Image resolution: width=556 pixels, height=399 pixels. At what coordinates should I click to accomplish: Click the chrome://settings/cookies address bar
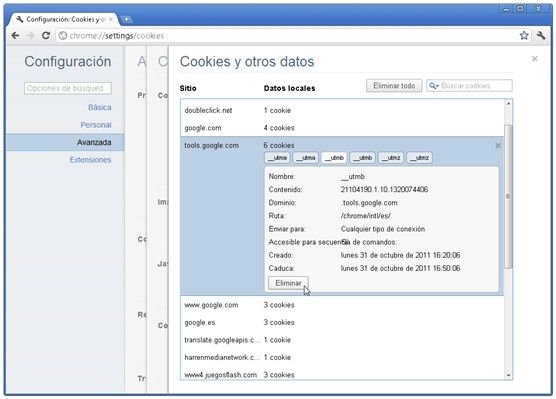tap(287, 36)
